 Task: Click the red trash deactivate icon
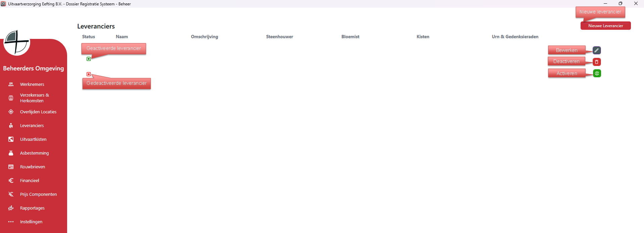pyautogui.click(x=597, y=62)
